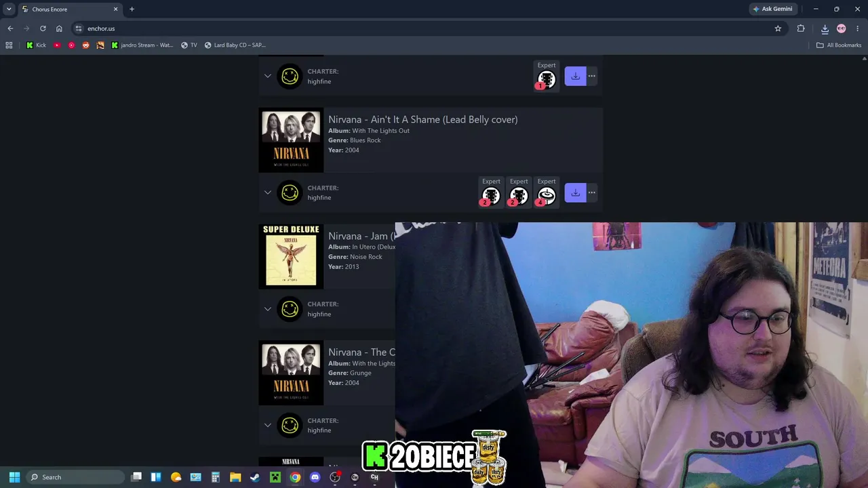
Task: Click the Ask Gemini button
Action: point(772,9)
